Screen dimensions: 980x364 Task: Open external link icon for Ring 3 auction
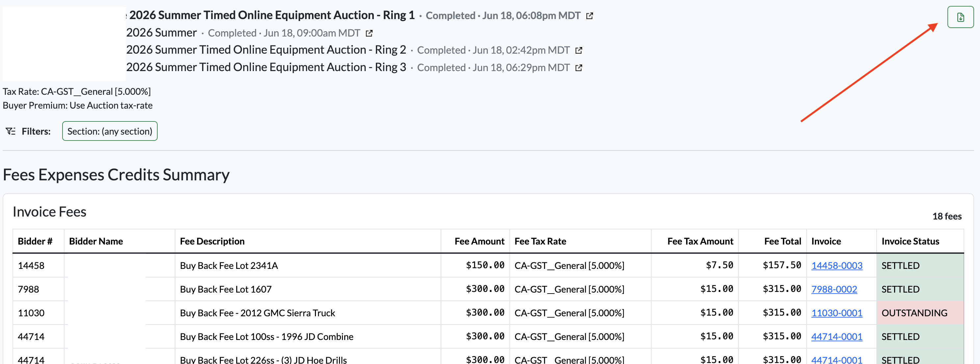click(579, 68)
